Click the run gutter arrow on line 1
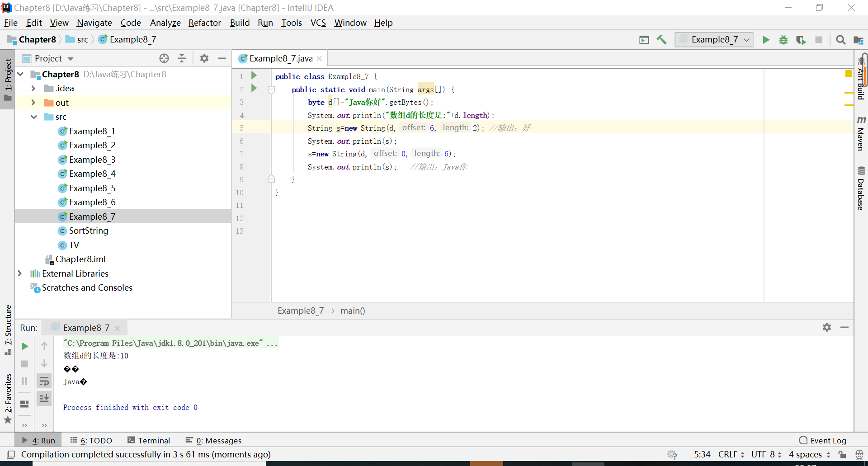The height and width of the screenshot is (466, 868). (254, 75)
